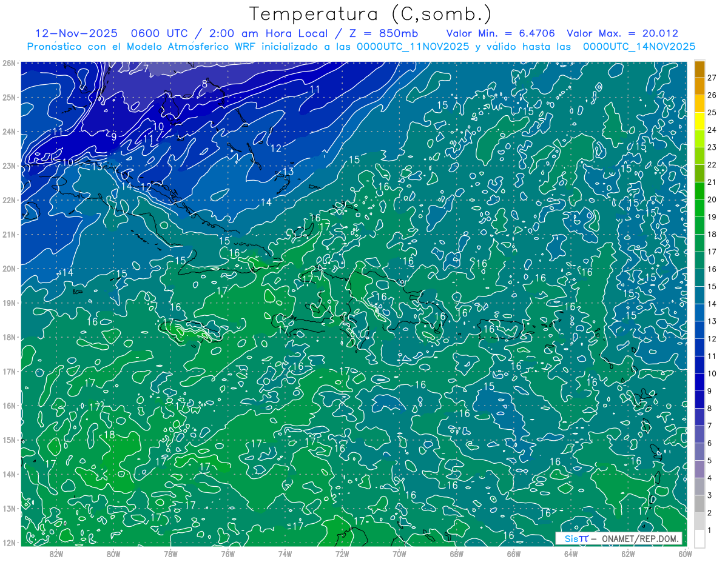Click the '22N' latitude axis label
This screenshot has width=728, height=562.
[9, 200]
